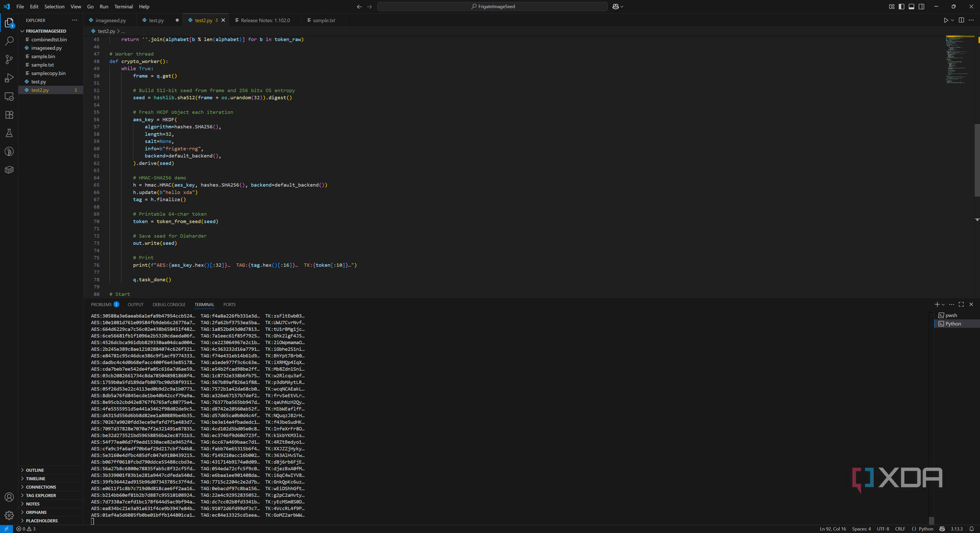Open the Run and Debug view
980x533 pixels.
9,78
